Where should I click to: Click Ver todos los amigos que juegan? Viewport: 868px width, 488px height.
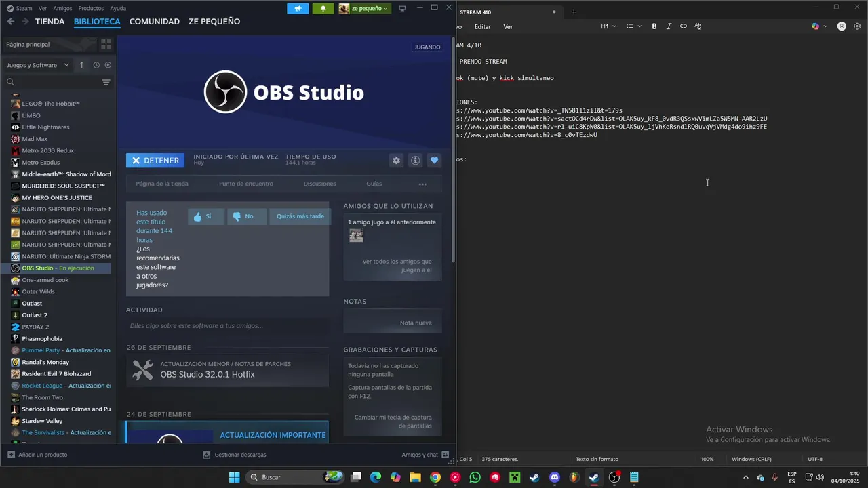pos(397,266)
